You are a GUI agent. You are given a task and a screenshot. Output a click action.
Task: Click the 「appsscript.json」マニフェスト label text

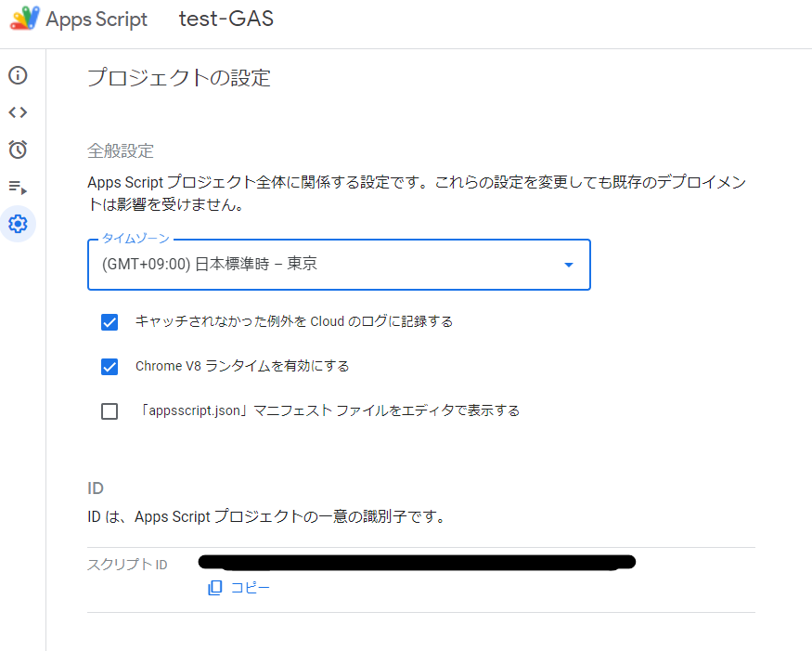(x=328, y=411)
